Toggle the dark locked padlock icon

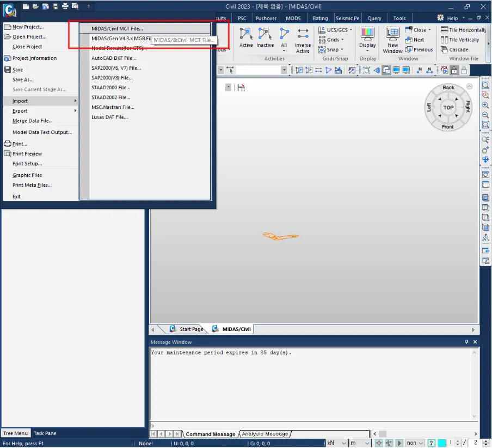454,70
